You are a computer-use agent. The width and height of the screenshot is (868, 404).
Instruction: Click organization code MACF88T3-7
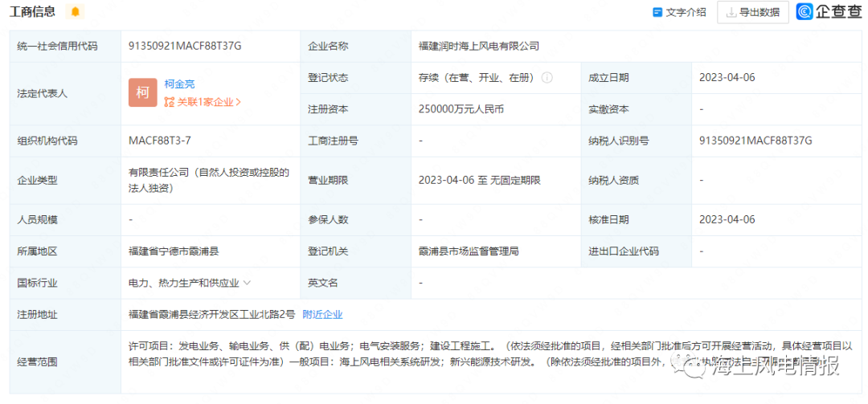point(160,141)
